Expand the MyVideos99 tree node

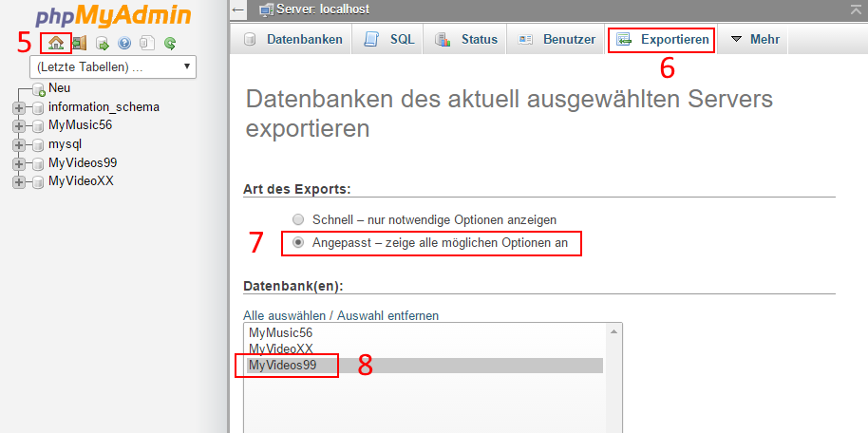pyautogui.click(x=19, y=164)
